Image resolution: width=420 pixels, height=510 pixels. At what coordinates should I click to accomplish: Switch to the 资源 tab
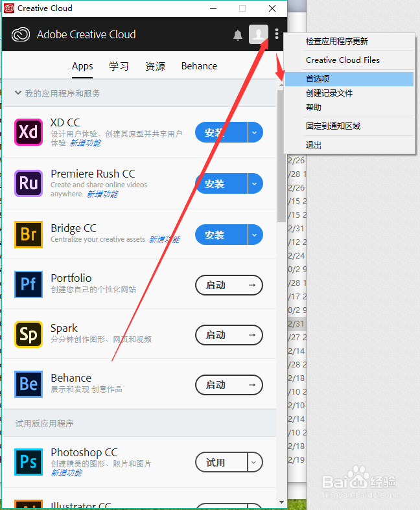point(155,66)
